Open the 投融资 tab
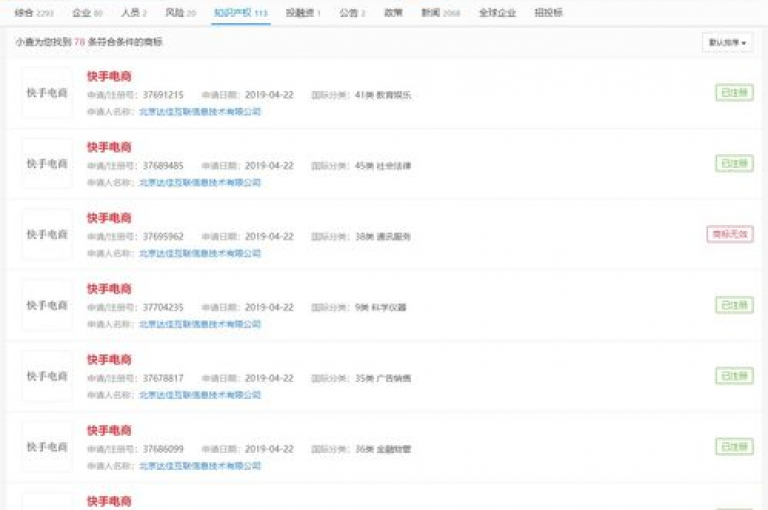768x510 pixels. point(303,13)
